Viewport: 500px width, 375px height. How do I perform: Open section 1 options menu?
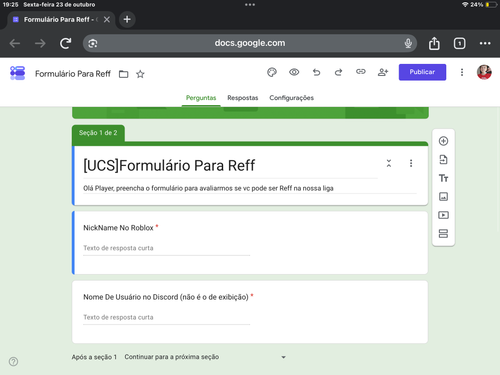point(411,163)
